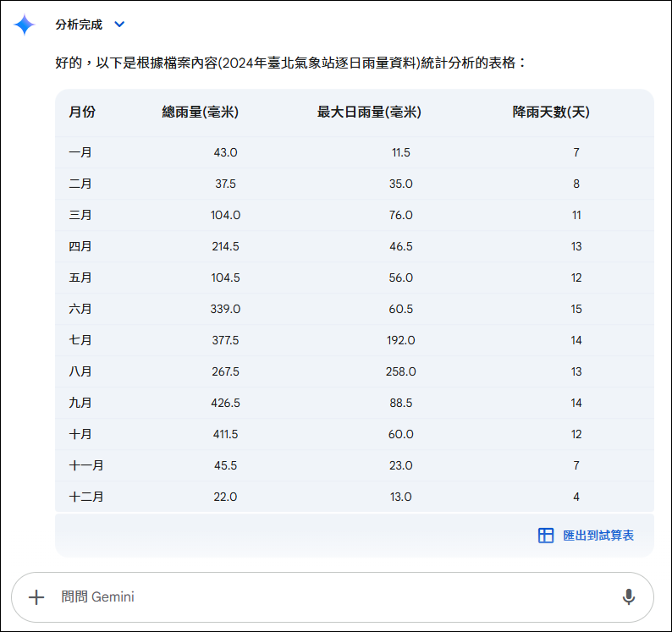The width and height of the screenshot is (672, 632).
Task: Click the plus attachment icon
Action: pos(36,596)
